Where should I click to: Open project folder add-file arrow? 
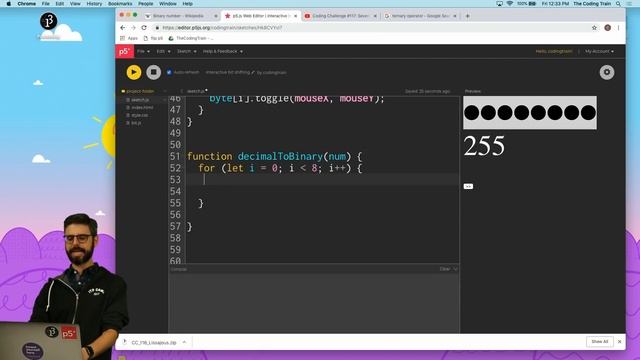click(x=164, y=91)
